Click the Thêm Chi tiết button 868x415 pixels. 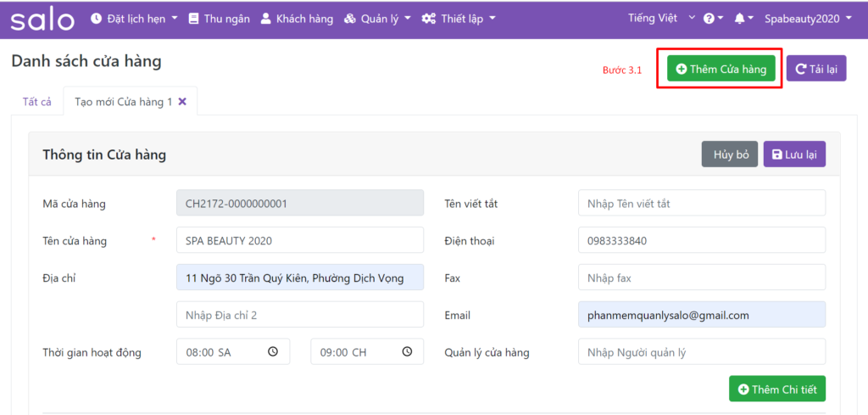click(x=776, y=389)
